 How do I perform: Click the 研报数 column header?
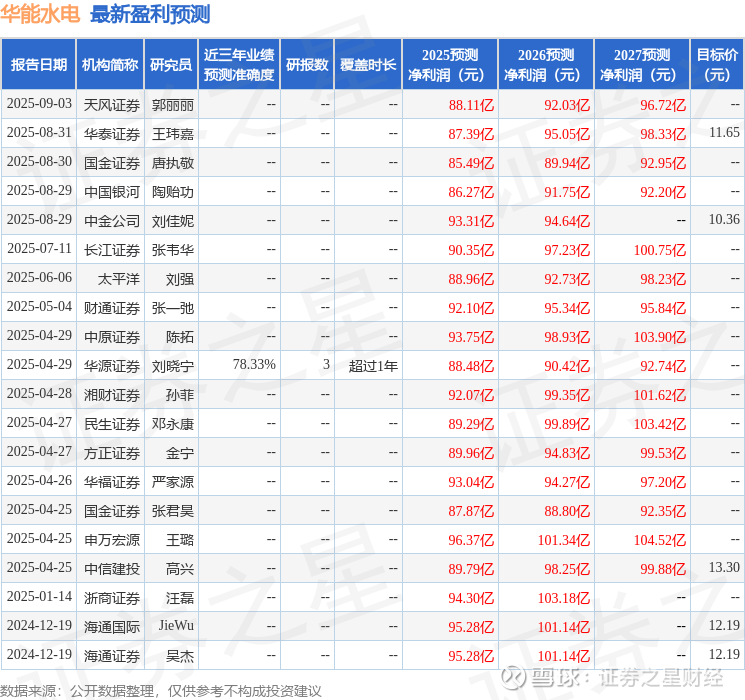[307, 65]
